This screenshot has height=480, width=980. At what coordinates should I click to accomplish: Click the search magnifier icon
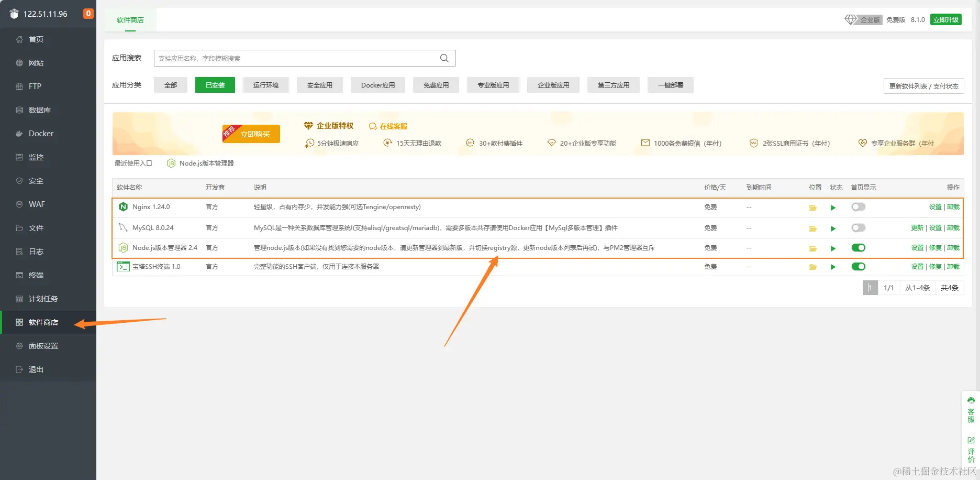click(444, 58)
